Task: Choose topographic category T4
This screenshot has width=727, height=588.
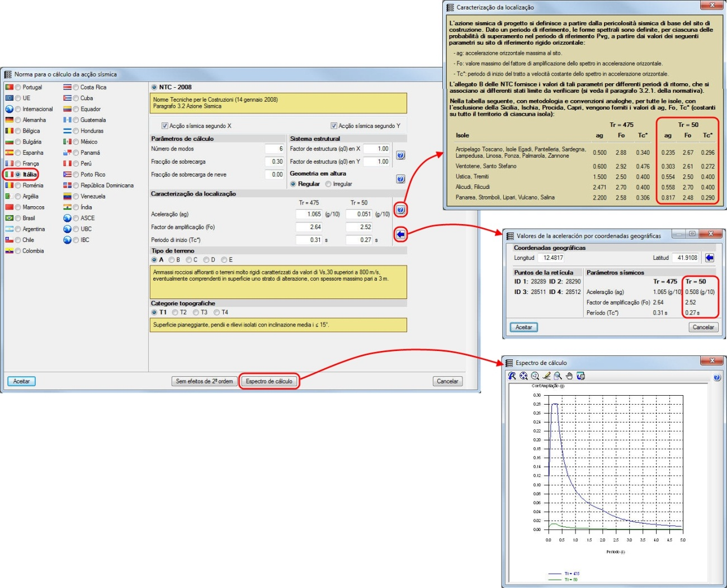Action: tap(217, 312)
